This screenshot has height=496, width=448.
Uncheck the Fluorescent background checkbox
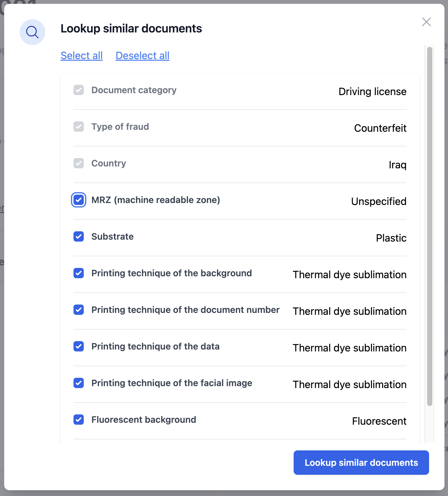[79, 420]
